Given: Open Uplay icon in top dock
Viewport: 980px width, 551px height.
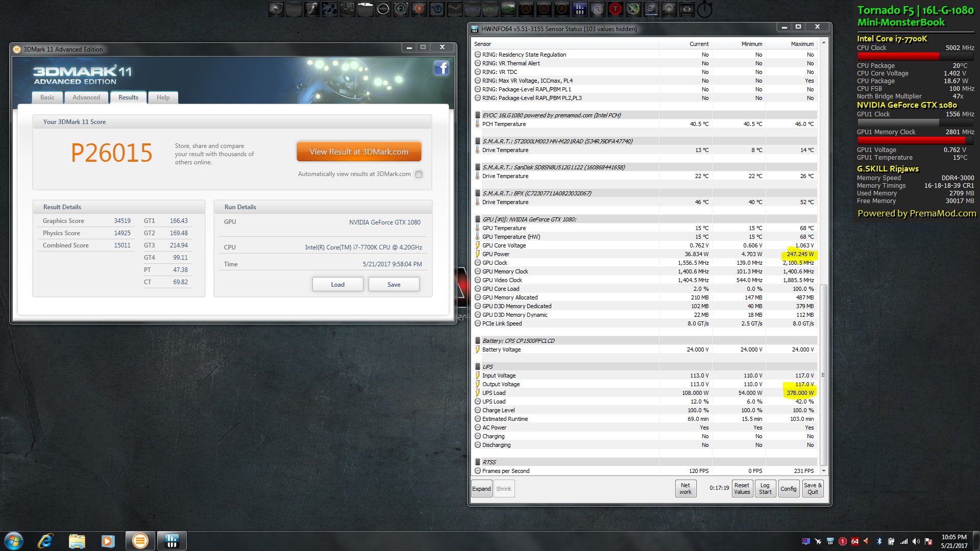Looking at the screenshot, I should click(x=437, y=9).
